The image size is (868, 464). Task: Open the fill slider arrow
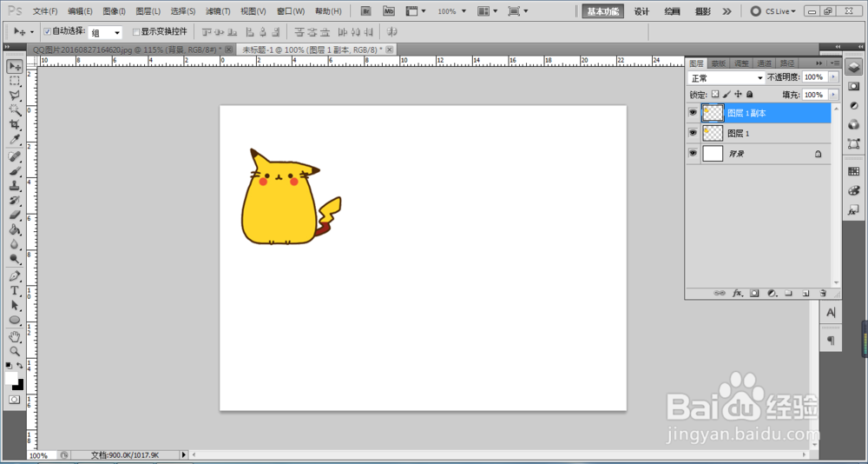coord(833,95)
